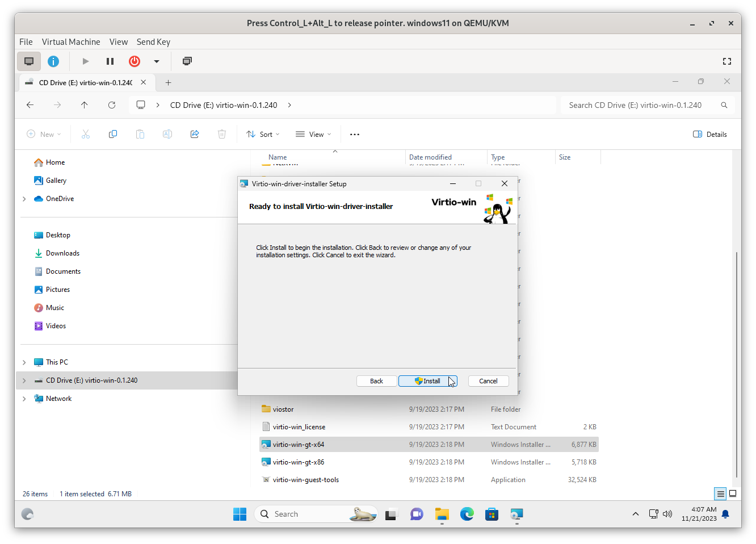Open the manage VM snapshots icon
The height and width of the screenshot is (544, 756).
[187, 61]
